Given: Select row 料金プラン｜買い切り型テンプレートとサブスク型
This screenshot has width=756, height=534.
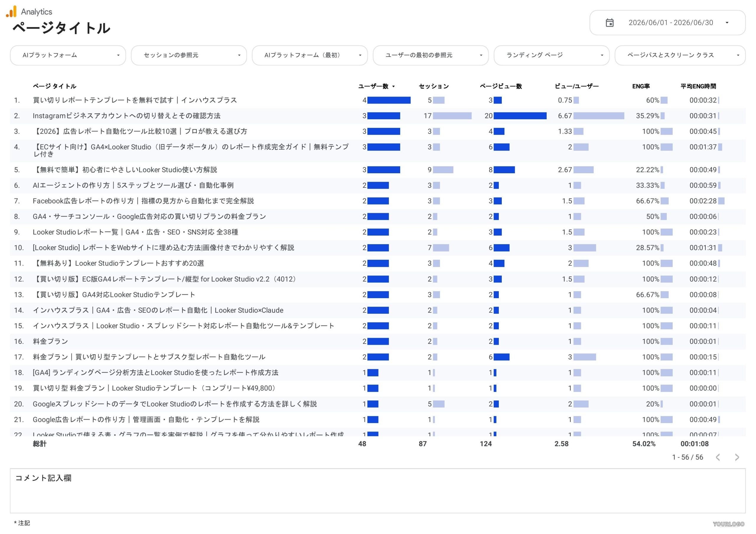Looking at the screenshot, I should (378, 357).
